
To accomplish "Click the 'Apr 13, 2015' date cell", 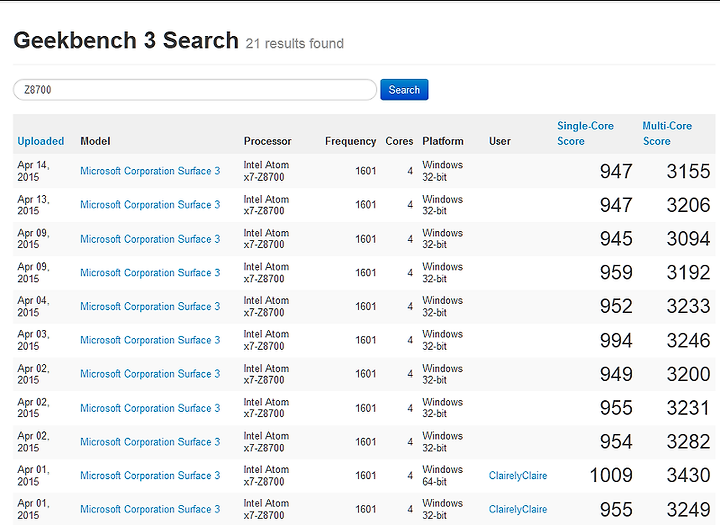I will click(33, 205).
